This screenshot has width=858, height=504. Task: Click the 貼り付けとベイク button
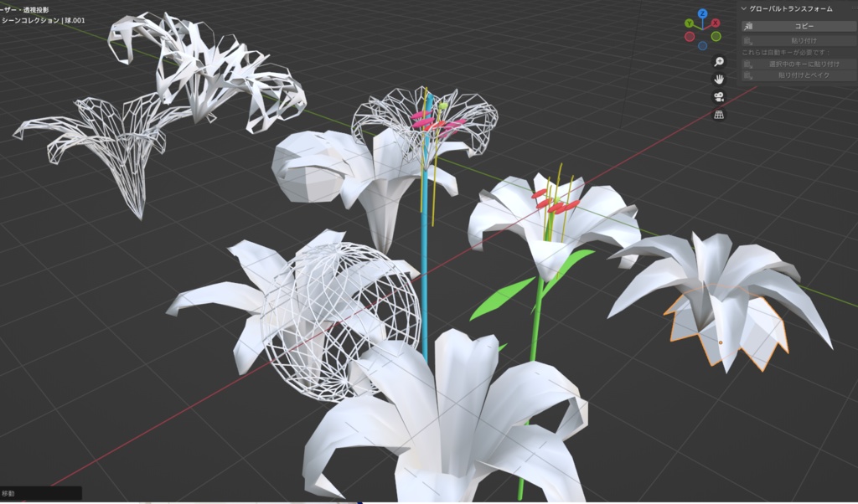[x=798, y=75]
